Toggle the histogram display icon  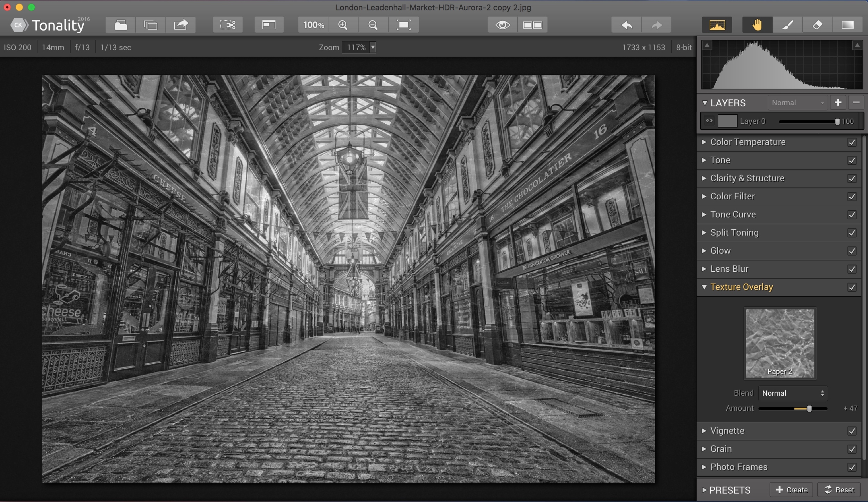tap(717, 25)
